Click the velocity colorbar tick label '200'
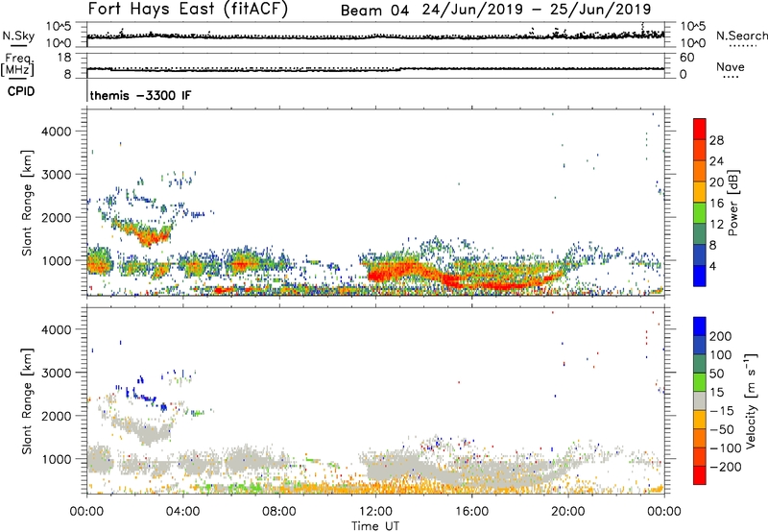 [x=721, y=336]
